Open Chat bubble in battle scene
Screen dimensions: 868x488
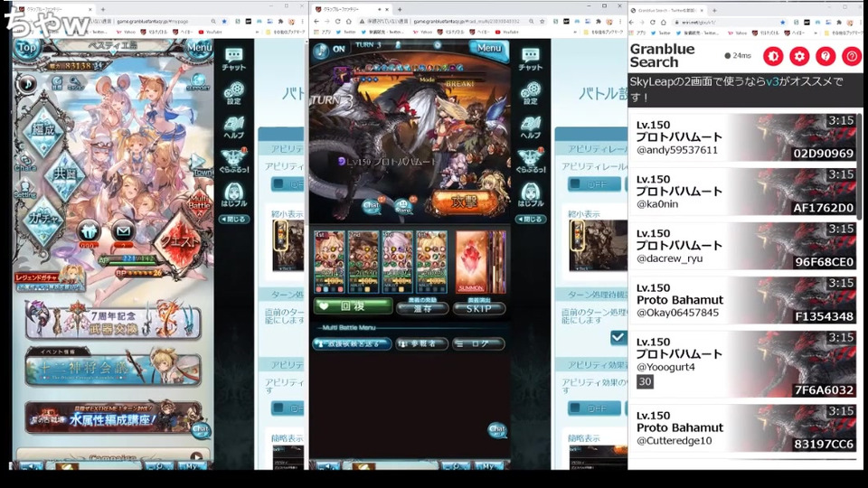372,206
